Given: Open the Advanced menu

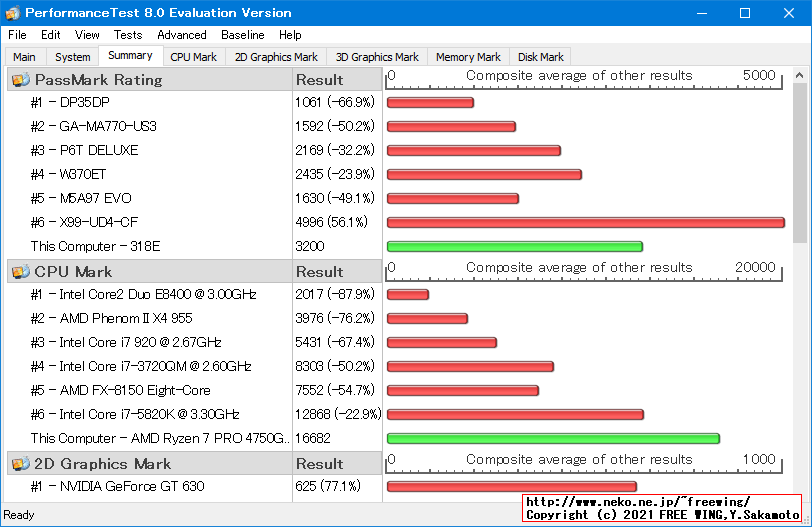Looking at the screenshot, I should click(x=182, y=35).
